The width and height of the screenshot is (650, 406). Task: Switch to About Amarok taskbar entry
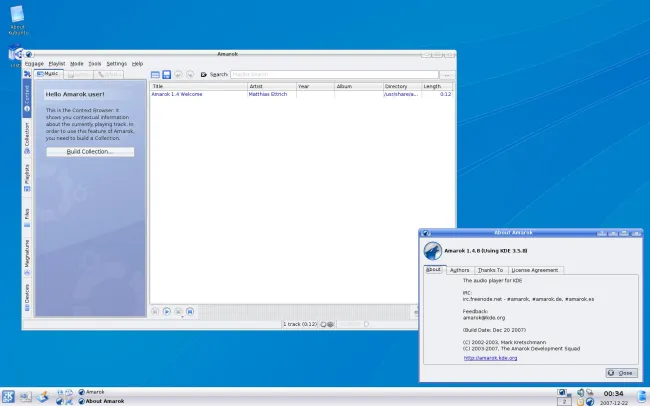[x=101, y=401]
